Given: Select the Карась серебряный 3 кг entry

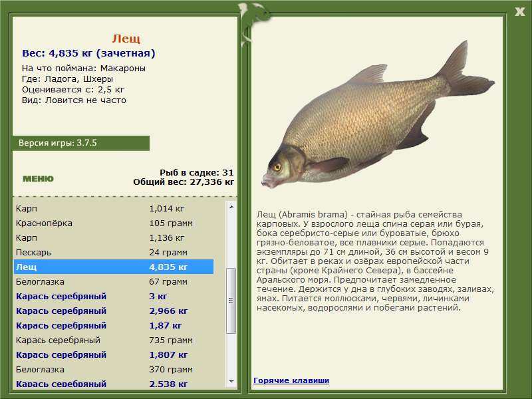Looking at the screenshot, I should (x=114, y=296).
